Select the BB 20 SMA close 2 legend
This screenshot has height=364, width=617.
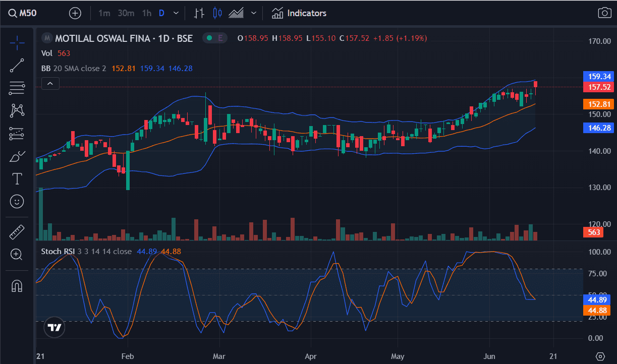click(x=74, y=69)
